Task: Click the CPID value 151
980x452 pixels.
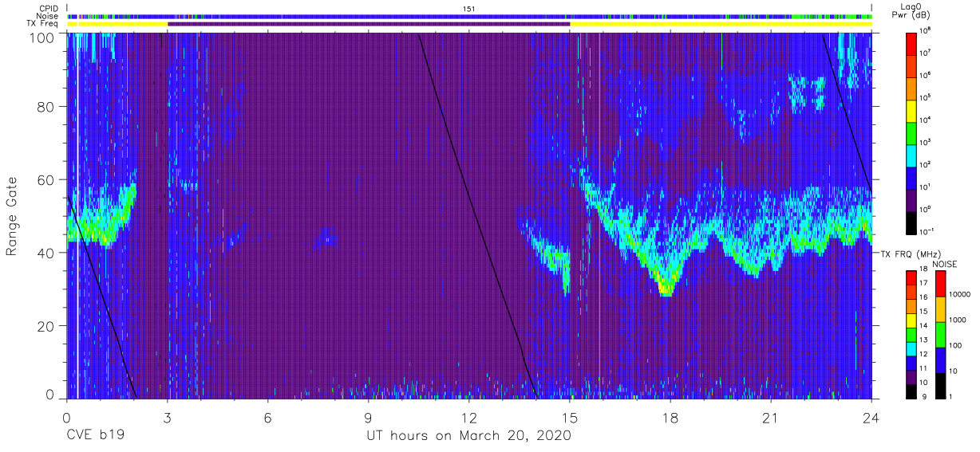Action: 469,8
